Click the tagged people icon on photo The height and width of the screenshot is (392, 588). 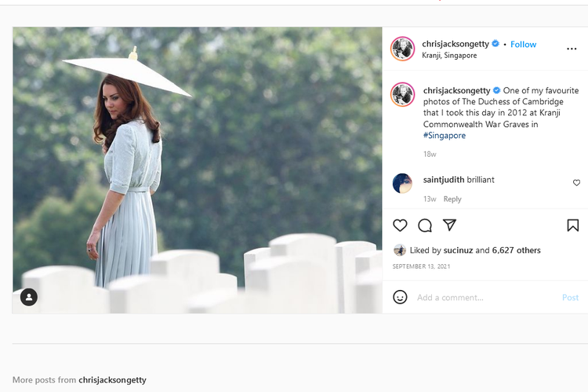pyautogui.click(x=29, y=297)
